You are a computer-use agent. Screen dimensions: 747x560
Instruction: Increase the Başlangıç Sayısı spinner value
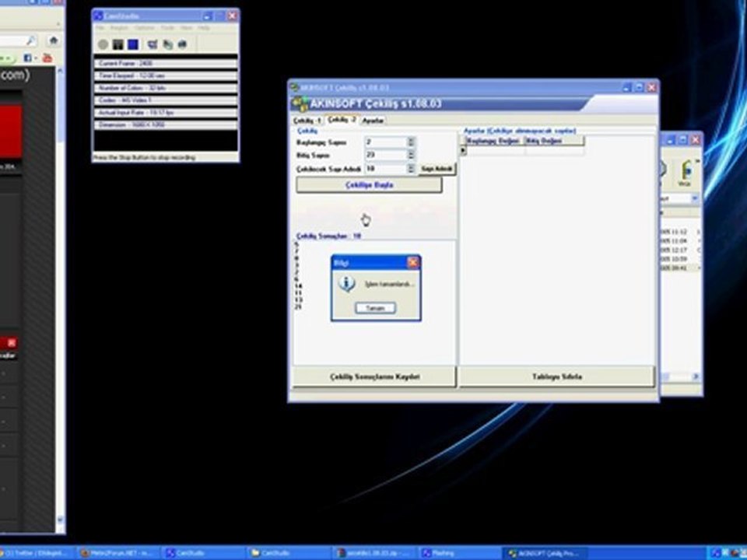tap(412, 140)
